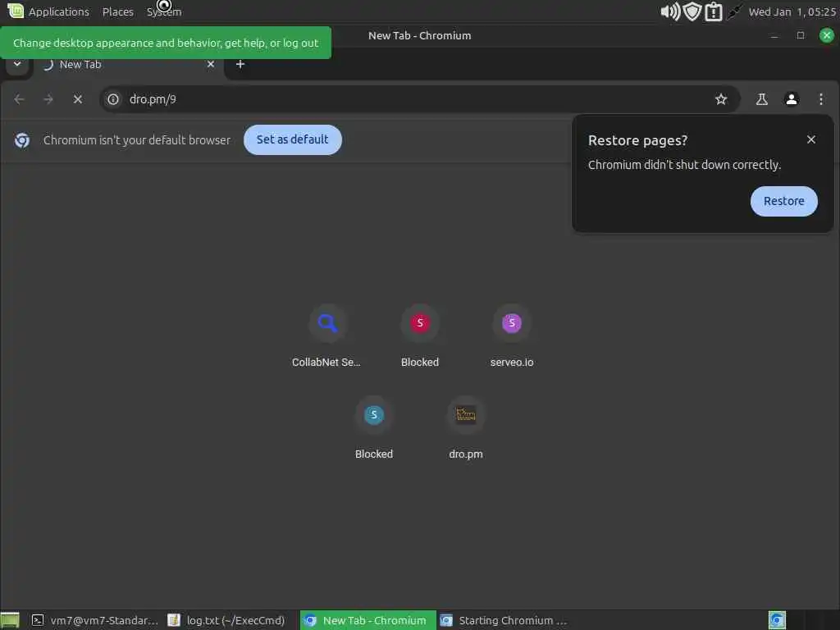Click the Chromium icon at panel right
This screenshot has height=630, width=840.
pos(777,620)
